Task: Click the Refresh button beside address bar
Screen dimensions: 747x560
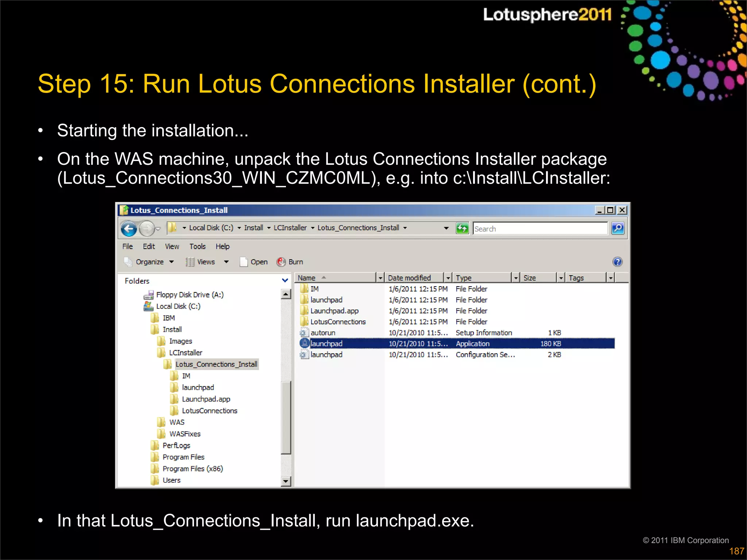Action: [462, 229]
